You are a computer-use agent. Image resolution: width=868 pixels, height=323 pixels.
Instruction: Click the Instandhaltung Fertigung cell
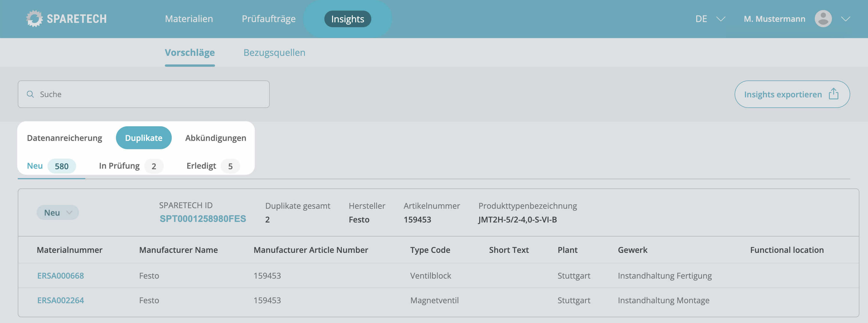tap(664, 275)
